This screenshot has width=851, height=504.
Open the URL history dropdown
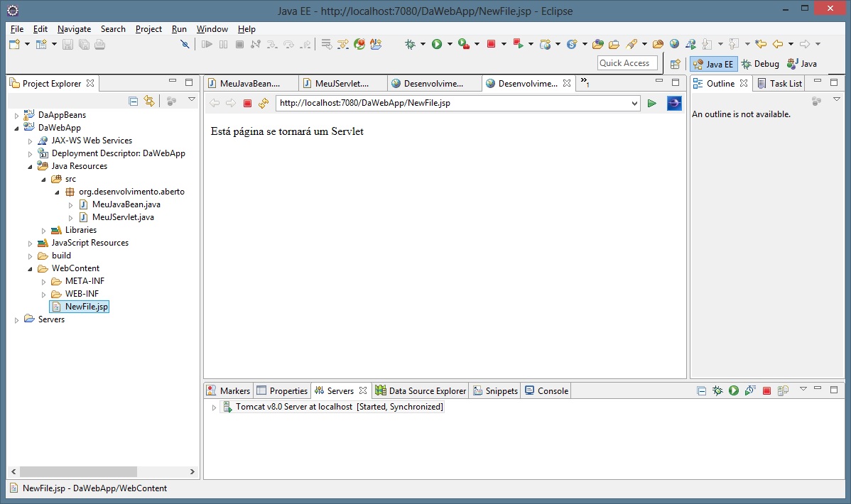[x=634, y=104]
